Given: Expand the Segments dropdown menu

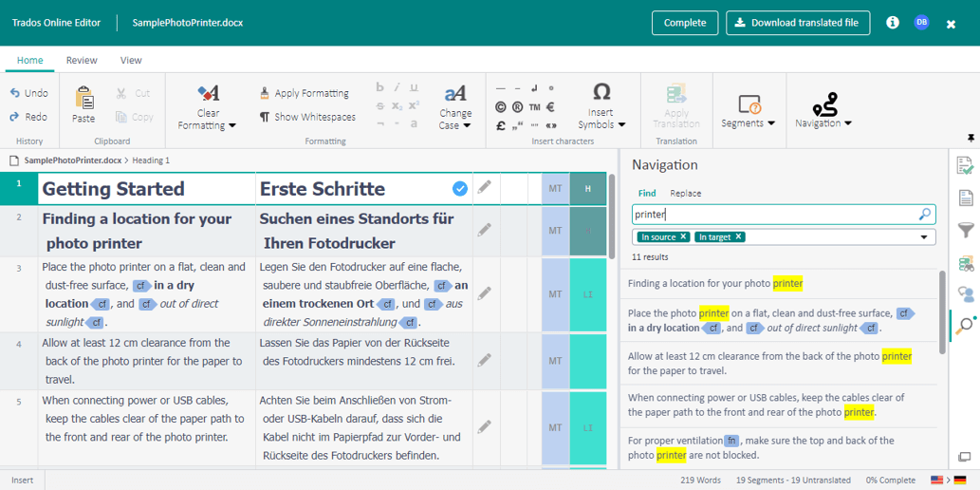Looking at the screenshot, I should click(748, 122).
